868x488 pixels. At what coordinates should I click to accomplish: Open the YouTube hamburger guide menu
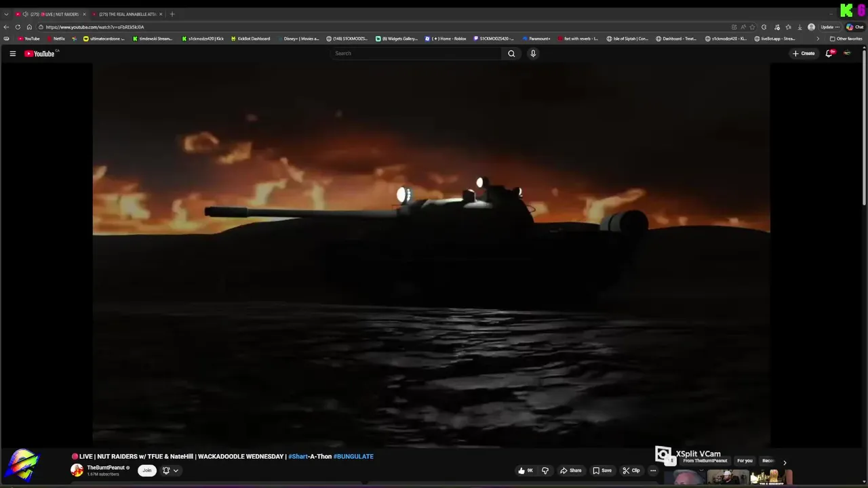(x=12, y=54)
